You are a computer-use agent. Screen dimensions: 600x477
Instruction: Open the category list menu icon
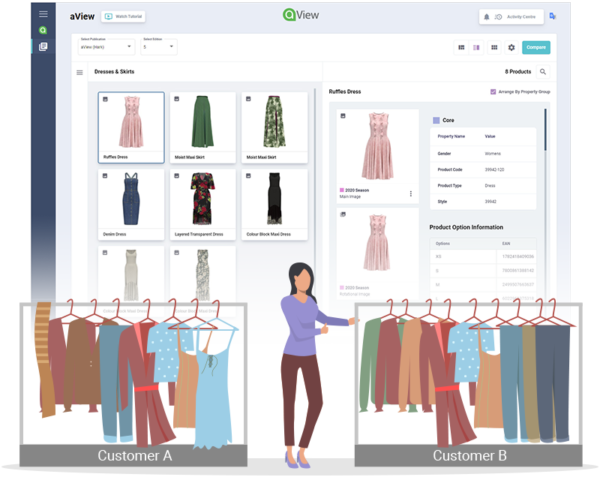click(x=80, y=72)
